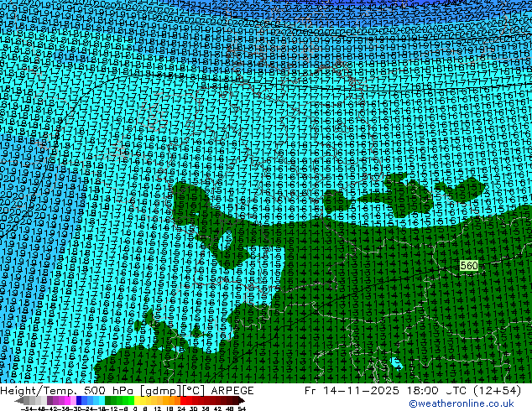The height and width of the screenshot is (411, 532).
Task: Click the ARPEGE model name in title
Action: 232,391
